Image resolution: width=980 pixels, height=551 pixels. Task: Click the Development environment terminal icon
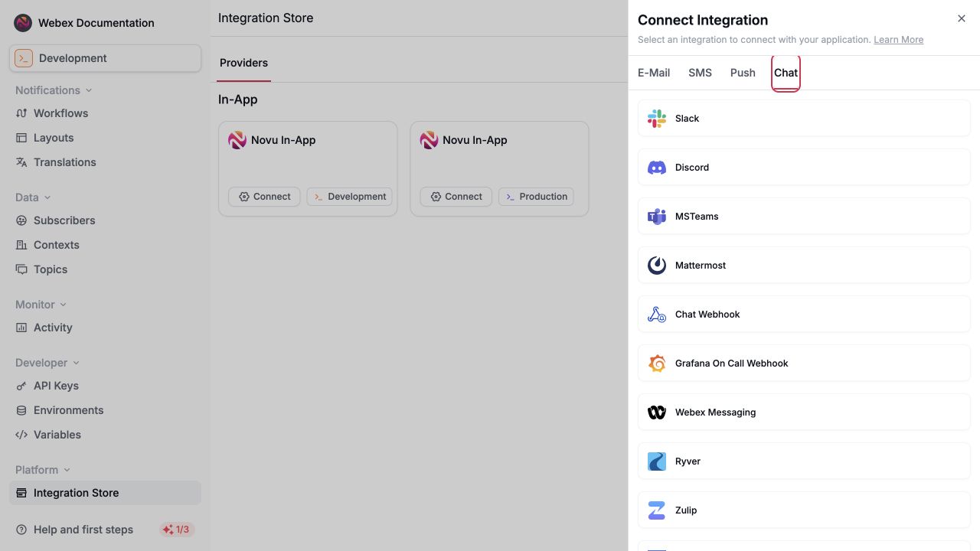(24, 58)
